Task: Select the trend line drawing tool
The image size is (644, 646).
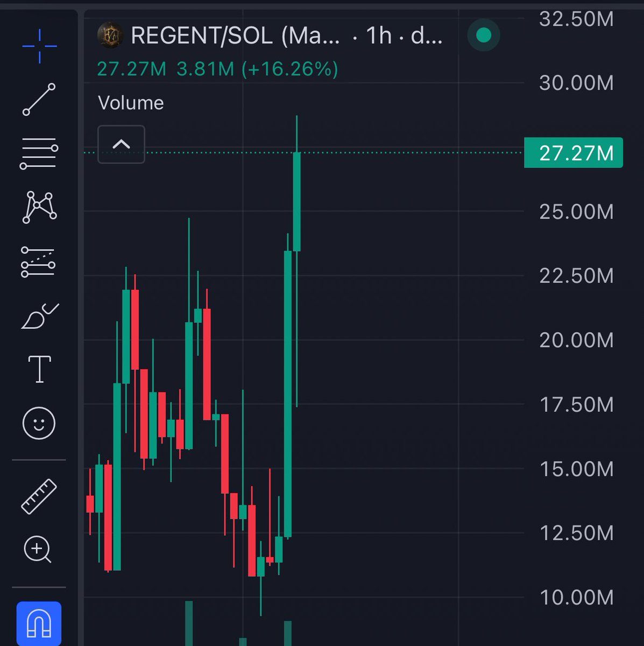Action: pyautogui.click(x=39, y=99)
